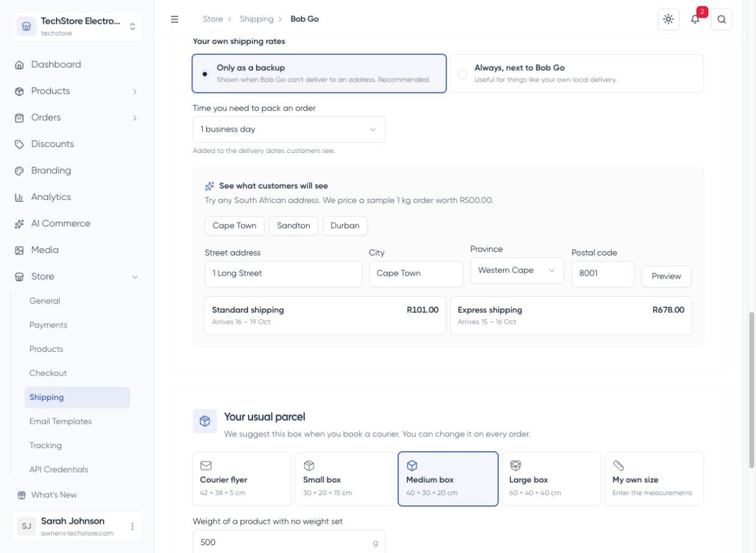The image size is (756, 553).
Task: Click the What's New gift icon
Action: click(x=22, y=495)
